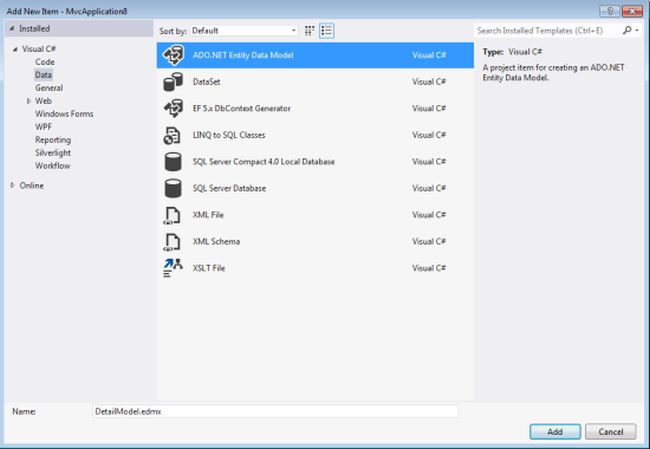The height and width of the screenshot is (449, 650).
Task: Choose the DataSet template icon
Action: pos(173,82)
